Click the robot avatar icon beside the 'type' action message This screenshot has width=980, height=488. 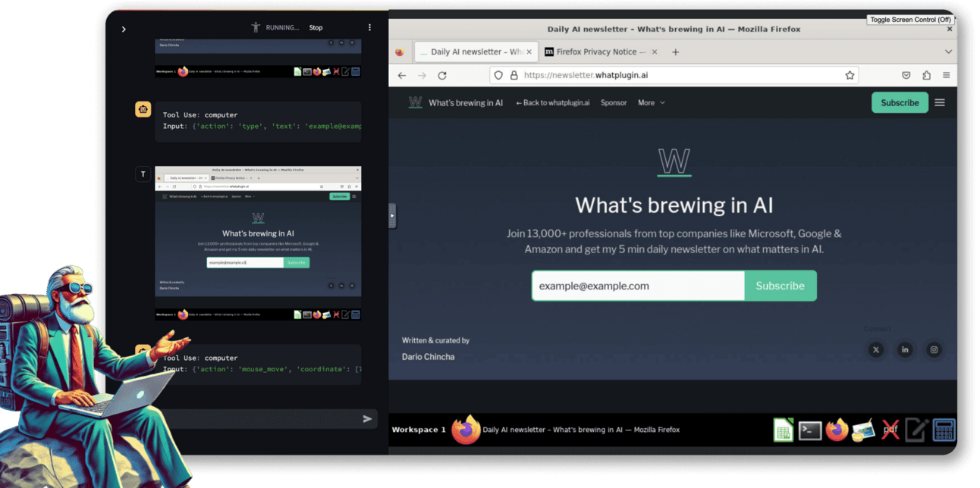tap(143, 109)
